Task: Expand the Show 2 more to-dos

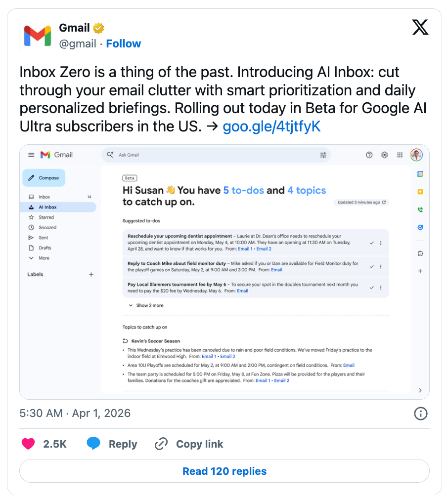Action: (146, 305)
